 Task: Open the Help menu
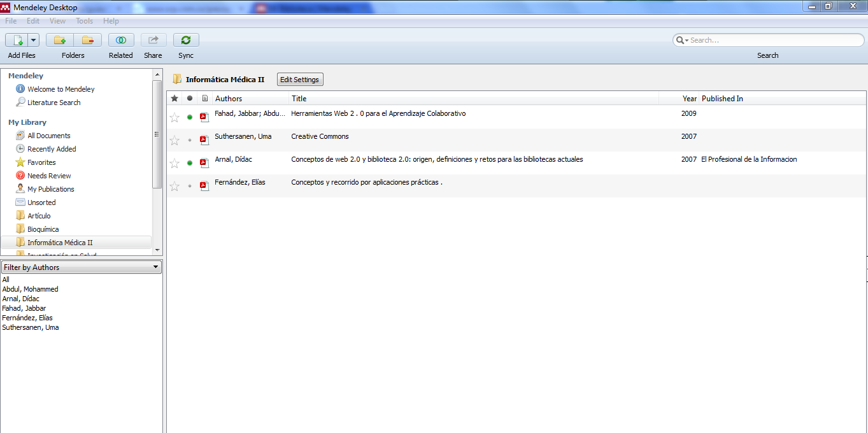(111, 21)
